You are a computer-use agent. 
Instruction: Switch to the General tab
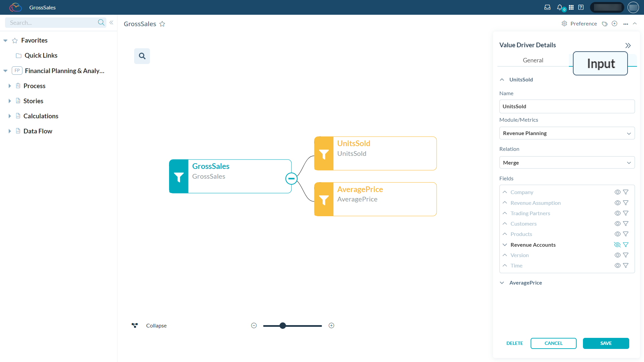tap(533, 60)
